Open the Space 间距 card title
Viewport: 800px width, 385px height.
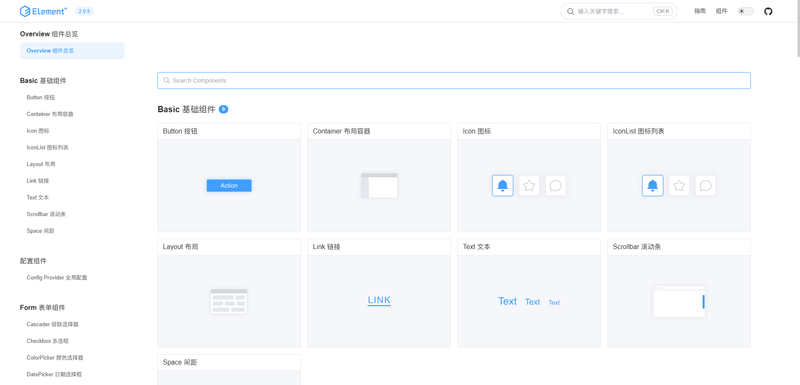click(180, 363)
